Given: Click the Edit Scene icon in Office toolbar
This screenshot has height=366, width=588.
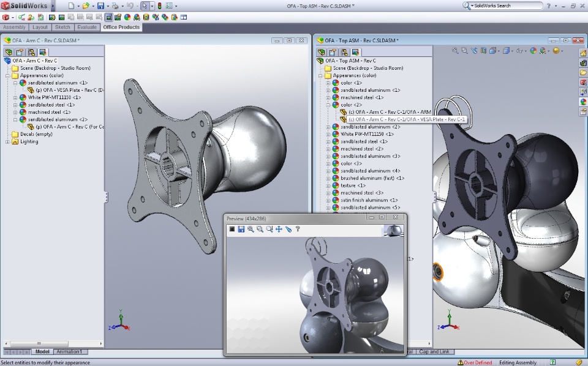Looking at the screenshot, I should click(x=137, y=17).
